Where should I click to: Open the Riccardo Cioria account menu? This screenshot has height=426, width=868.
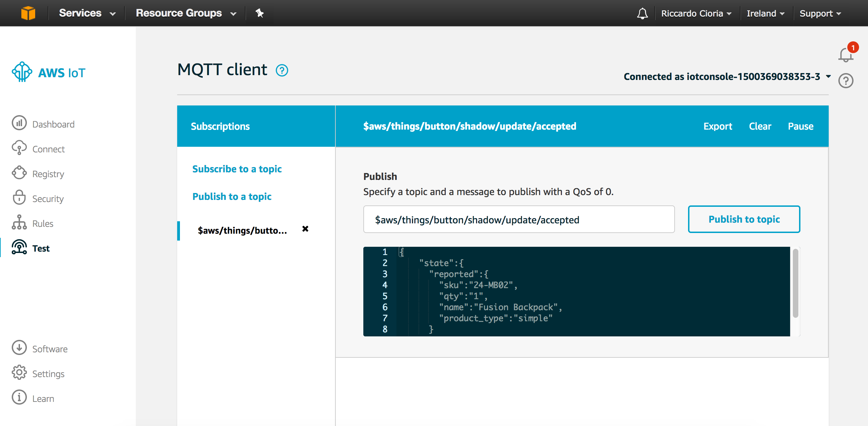[x=696, y=13]
